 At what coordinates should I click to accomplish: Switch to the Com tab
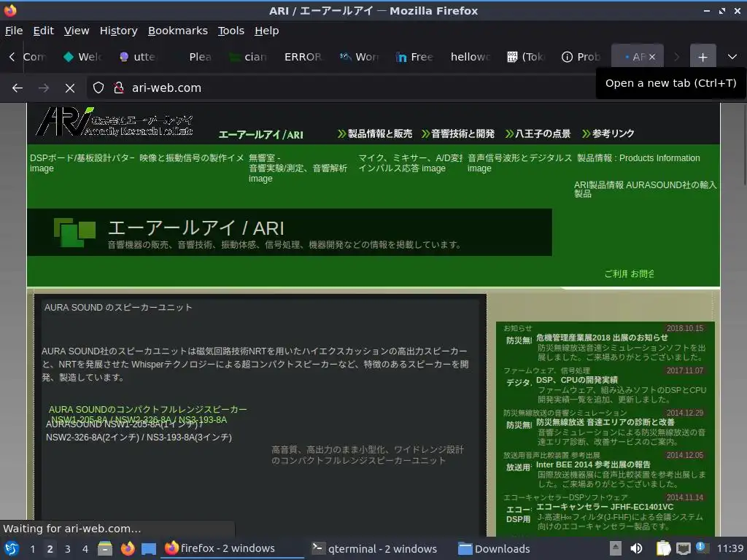coord(35,57)
